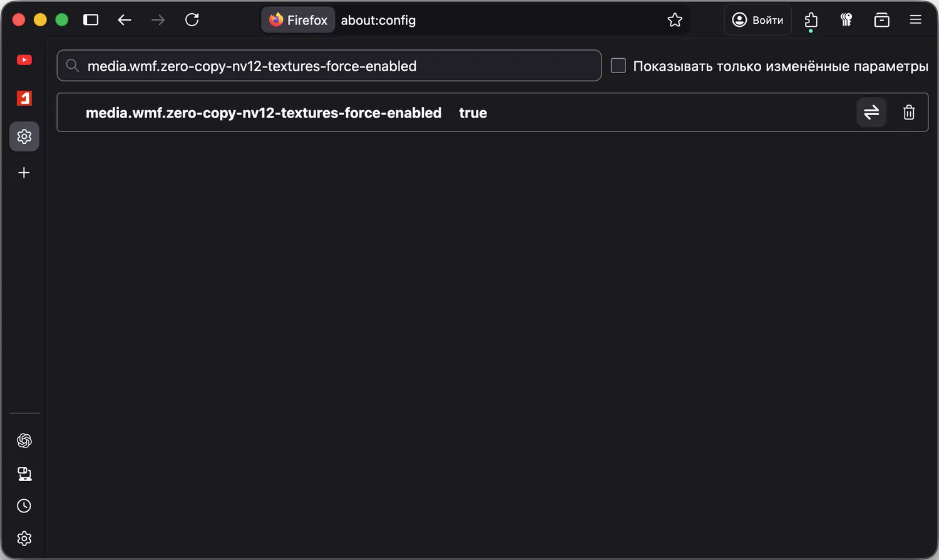Toggle the sidebar panel button
The height and width of the screenshot is (560, 939).
pos(91,20)
